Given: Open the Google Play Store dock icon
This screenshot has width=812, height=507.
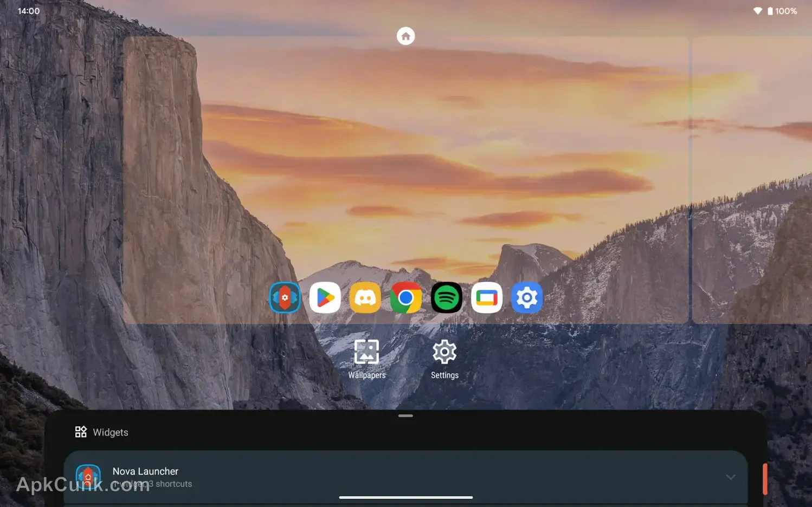Looking at the screenshot, I should pos(325,297).
